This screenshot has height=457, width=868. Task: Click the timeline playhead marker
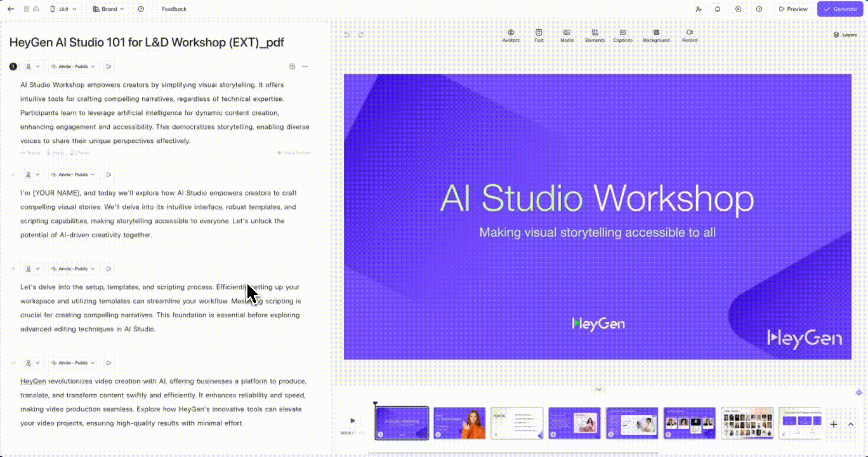tap(375, 404)
